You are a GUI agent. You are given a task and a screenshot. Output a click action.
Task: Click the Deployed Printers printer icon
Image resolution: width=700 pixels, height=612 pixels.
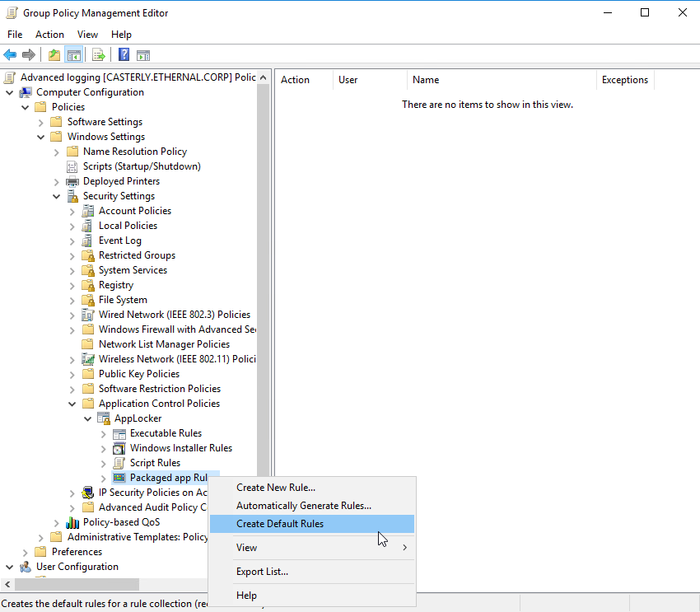coord(72,181)
